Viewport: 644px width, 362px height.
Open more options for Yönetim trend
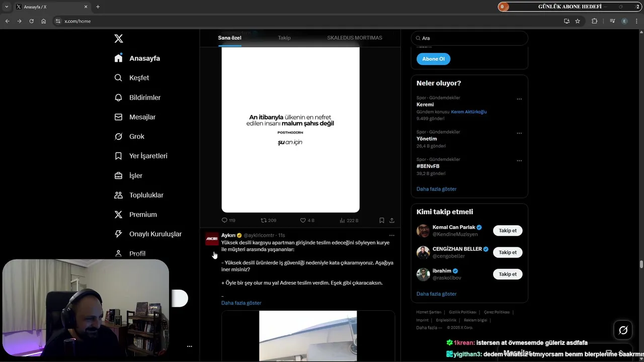coord(519,133)
